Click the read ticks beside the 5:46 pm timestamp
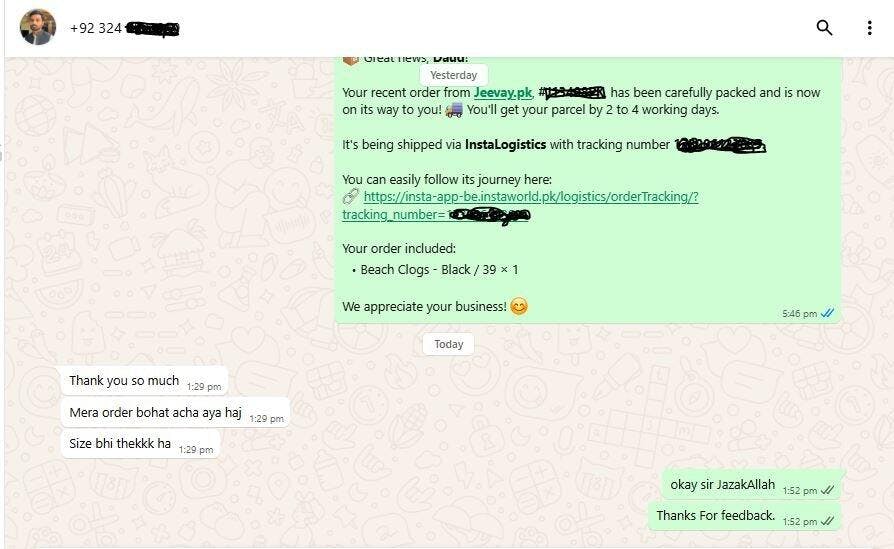 click(827, 313)
